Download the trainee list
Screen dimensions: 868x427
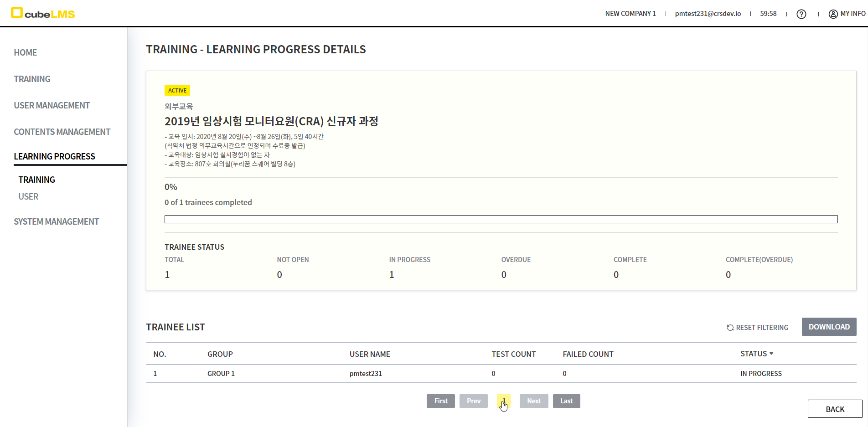(x=828, y=327)
